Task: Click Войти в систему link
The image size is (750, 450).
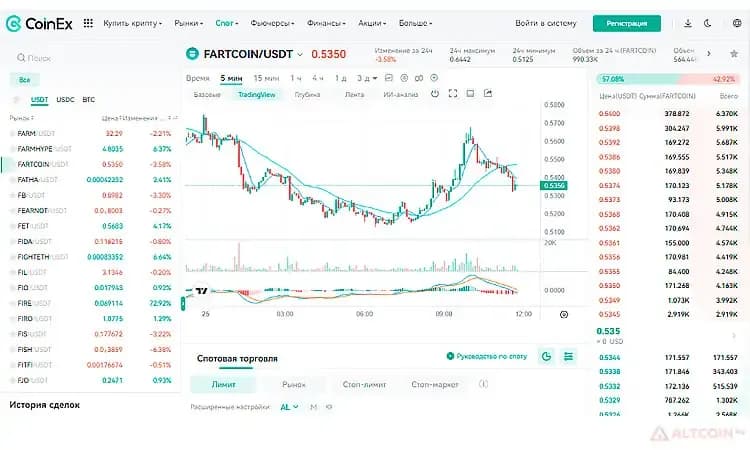Action: [546, 23]
